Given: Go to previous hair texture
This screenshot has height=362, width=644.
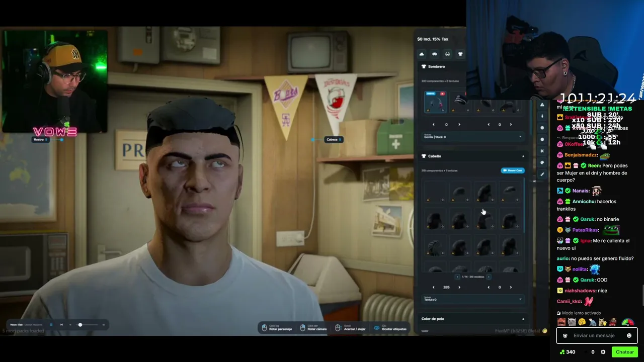Looking at the screenshot, I should point(489,288).
